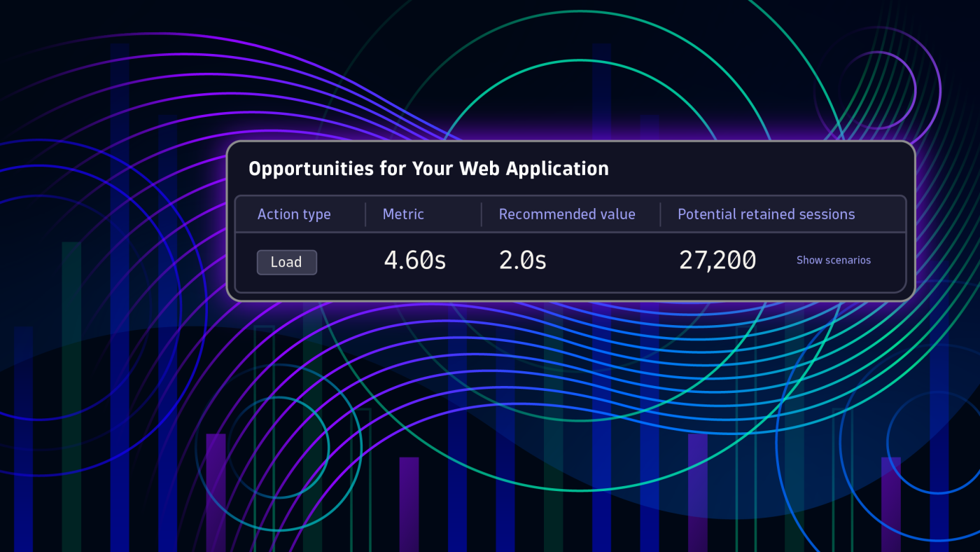Screen dimensions: 980x552
Task: Select the Metric column header
Action: coord(403,214)
